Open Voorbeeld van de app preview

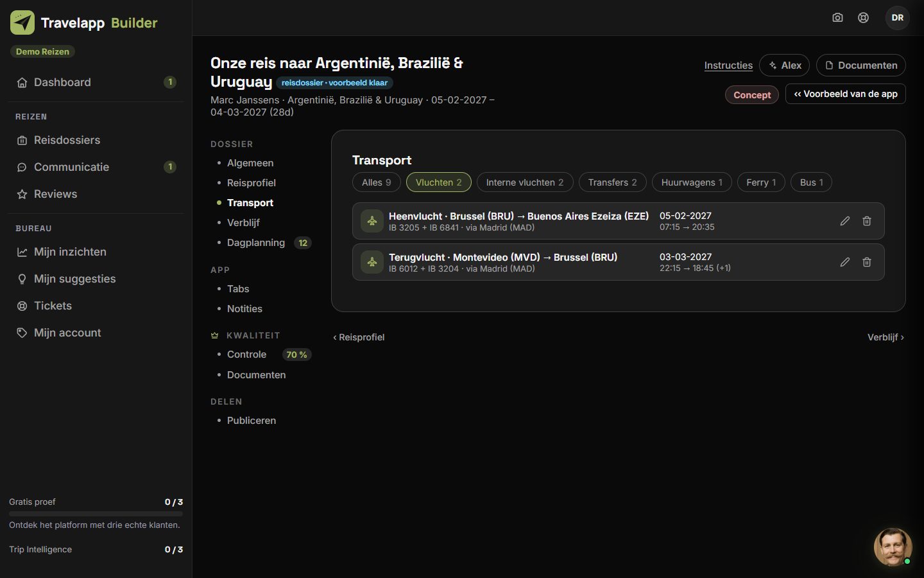click(846, 94)
